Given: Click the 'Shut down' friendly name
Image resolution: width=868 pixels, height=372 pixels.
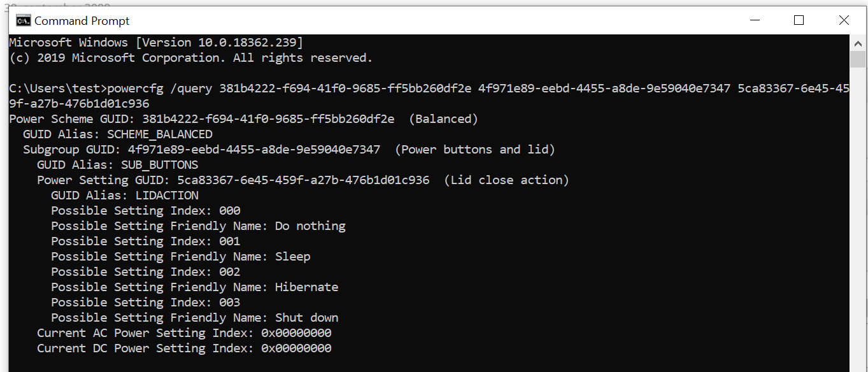Looking at the screenshot, I should [307, 318].
